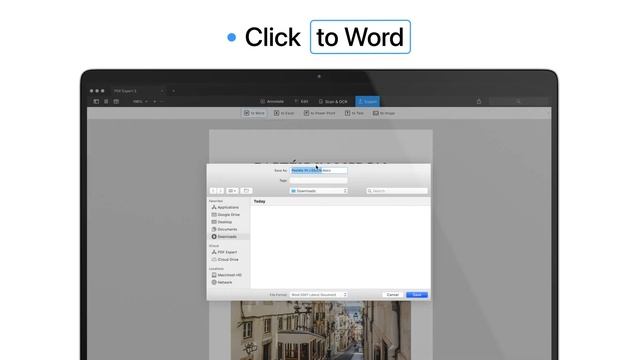Open the File Format dropdown
The width and height of the screenshot is (640, 360).
(318, 295)
